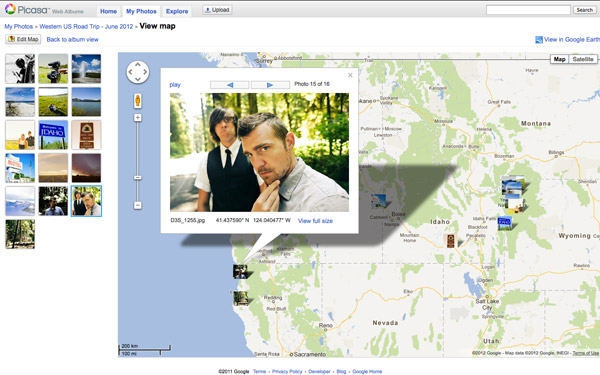Click the motel photo marker near Boise
Screen dimensions: 600x375
(378, 201)
